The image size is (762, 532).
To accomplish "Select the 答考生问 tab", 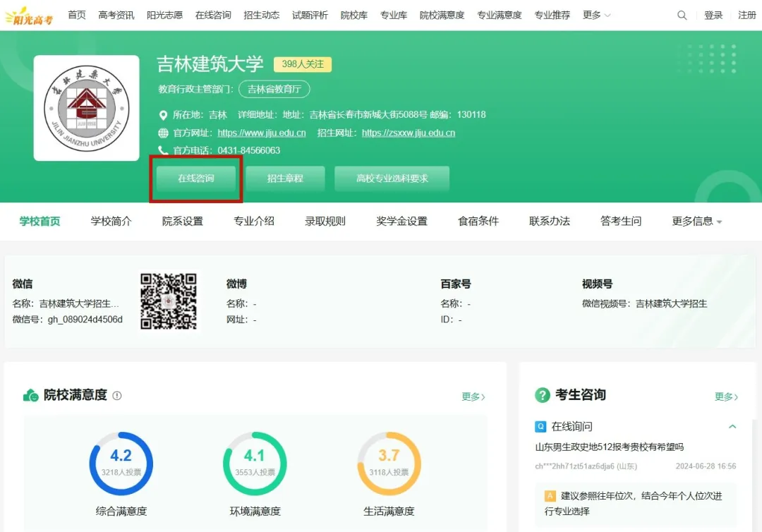I will 621,221.
